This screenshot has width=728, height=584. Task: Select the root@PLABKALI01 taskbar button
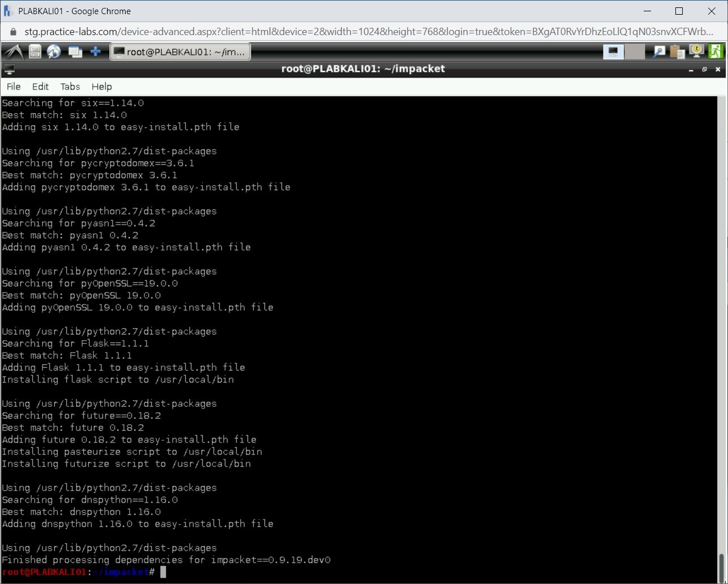[180, 52]
